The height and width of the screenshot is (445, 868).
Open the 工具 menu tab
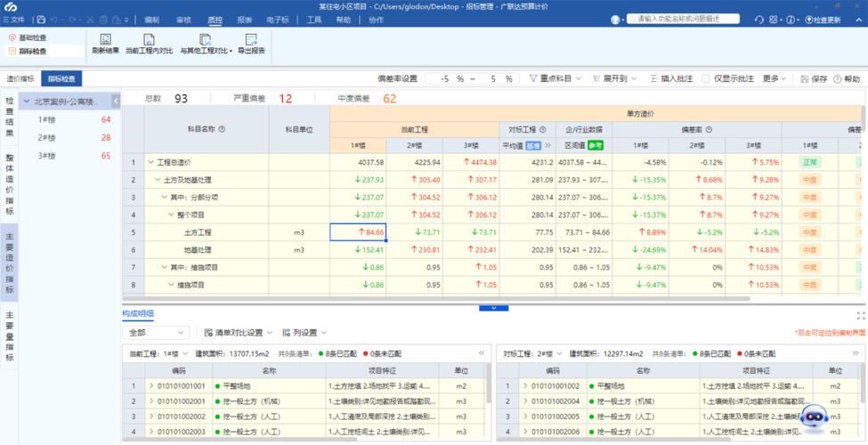click(314, 20)
